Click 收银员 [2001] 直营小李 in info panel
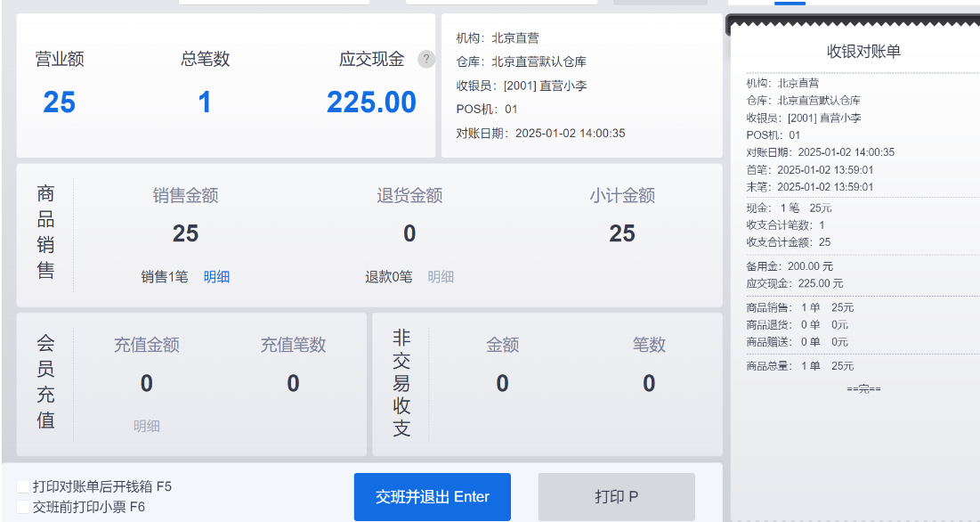Viewport: 980px width, 522px height. (522, 86)
